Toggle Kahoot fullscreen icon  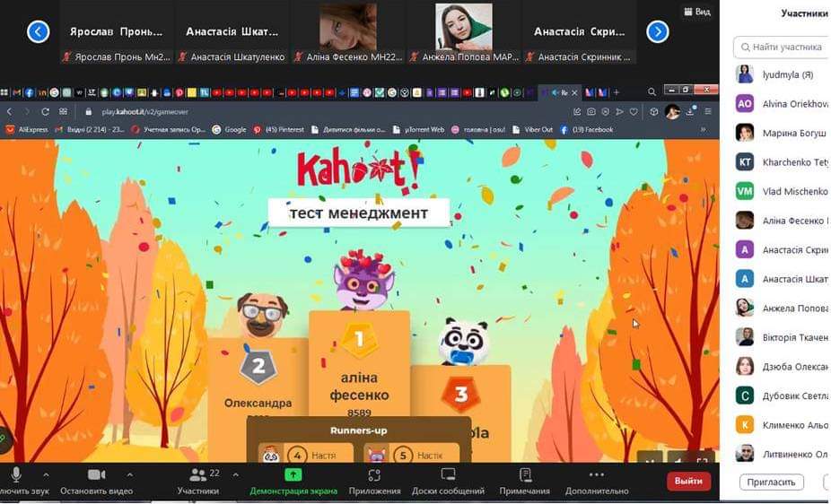click(x=702, y=459)
